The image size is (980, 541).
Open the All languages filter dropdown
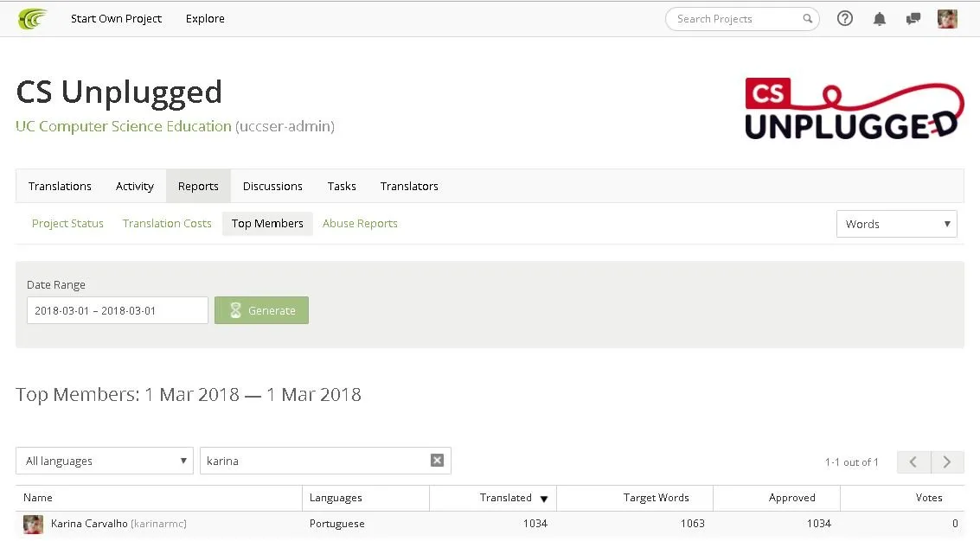pos(105,461)
